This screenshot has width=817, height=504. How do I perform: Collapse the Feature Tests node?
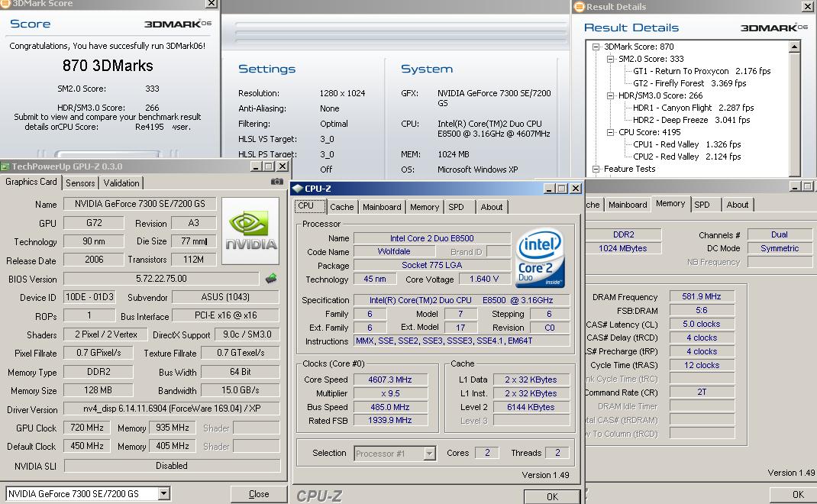[x=596, y=169]
